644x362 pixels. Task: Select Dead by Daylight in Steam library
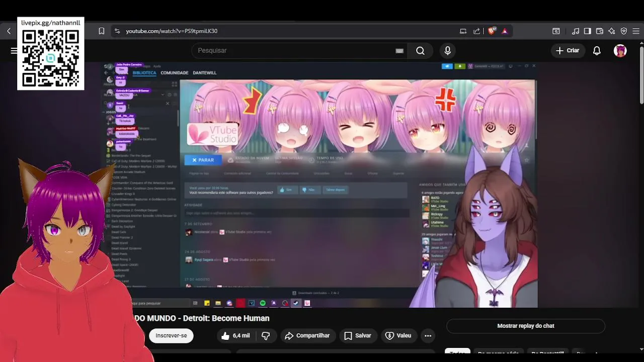[123, 227]
